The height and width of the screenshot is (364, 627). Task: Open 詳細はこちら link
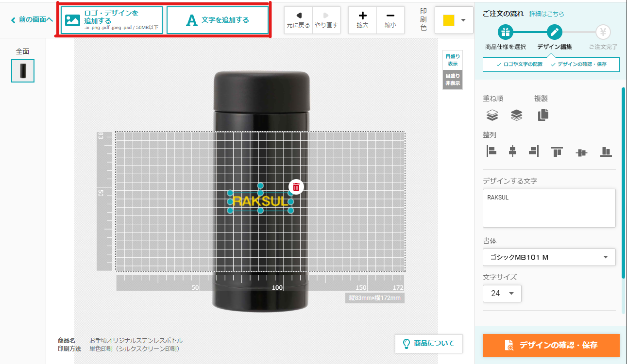tap(547, 14)
